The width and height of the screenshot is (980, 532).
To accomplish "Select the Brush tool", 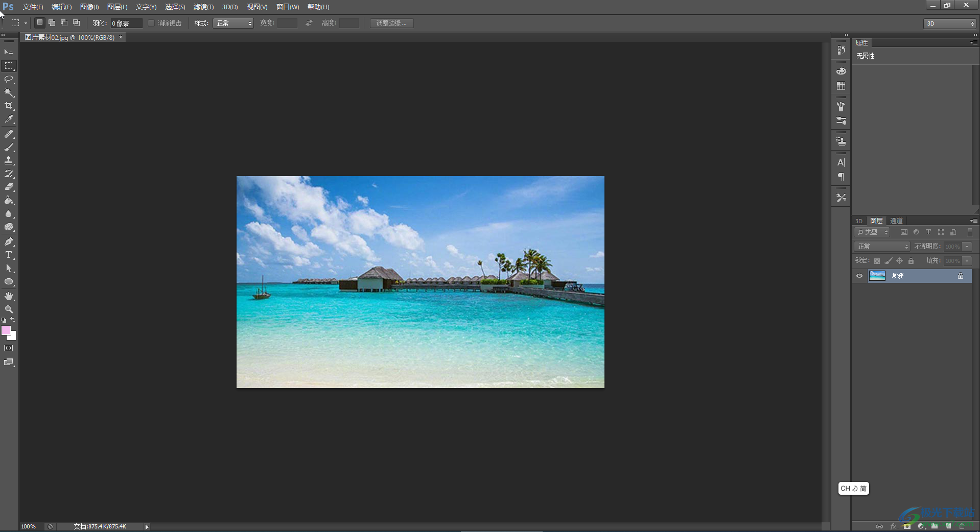I will click(x=9, y=147).
